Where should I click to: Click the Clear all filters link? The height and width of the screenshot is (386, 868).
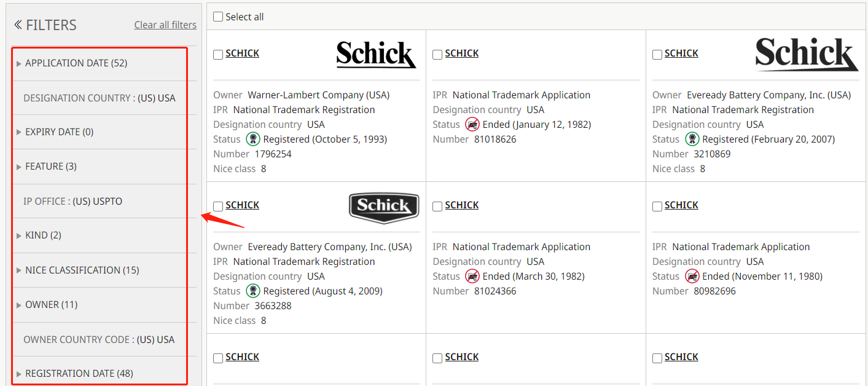[165, 25]
